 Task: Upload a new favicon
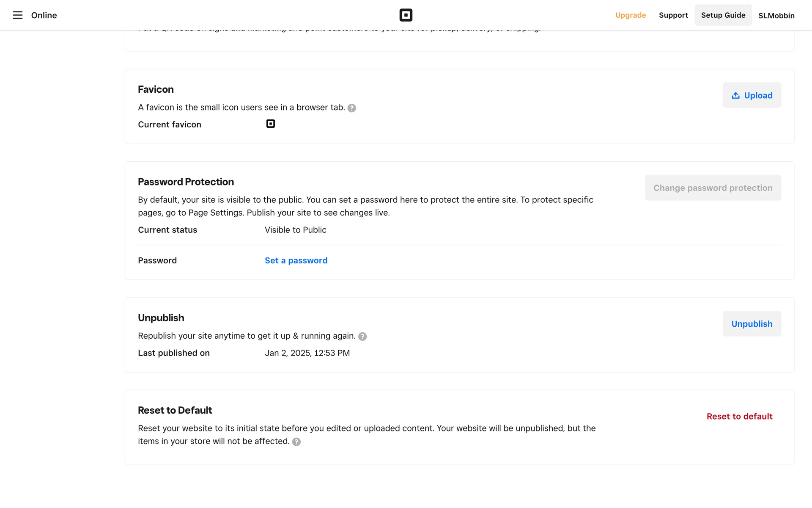click(752, 95)
